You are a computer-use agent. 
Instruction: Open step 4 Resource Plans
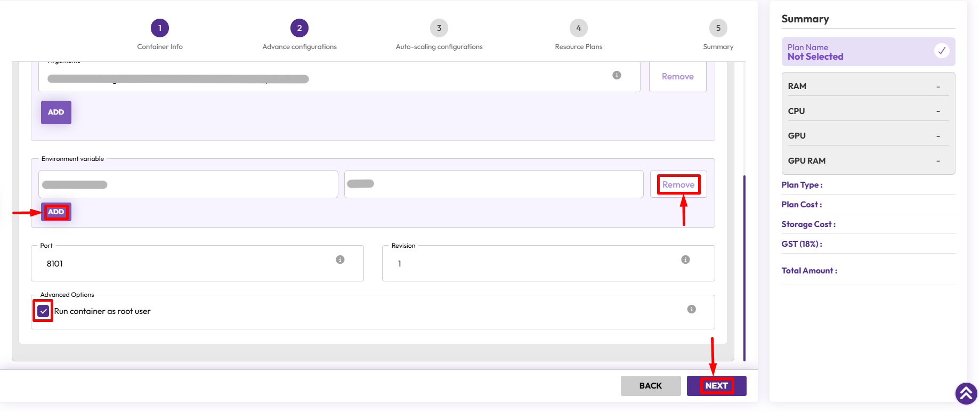coord(578,28)
